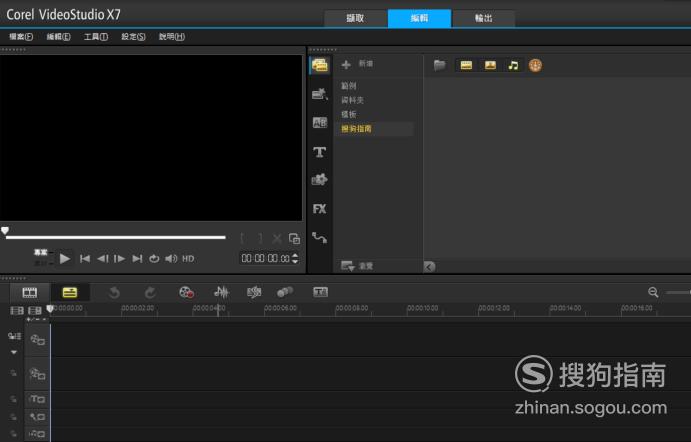Click the preview scrubber handle

pos(5,231)
